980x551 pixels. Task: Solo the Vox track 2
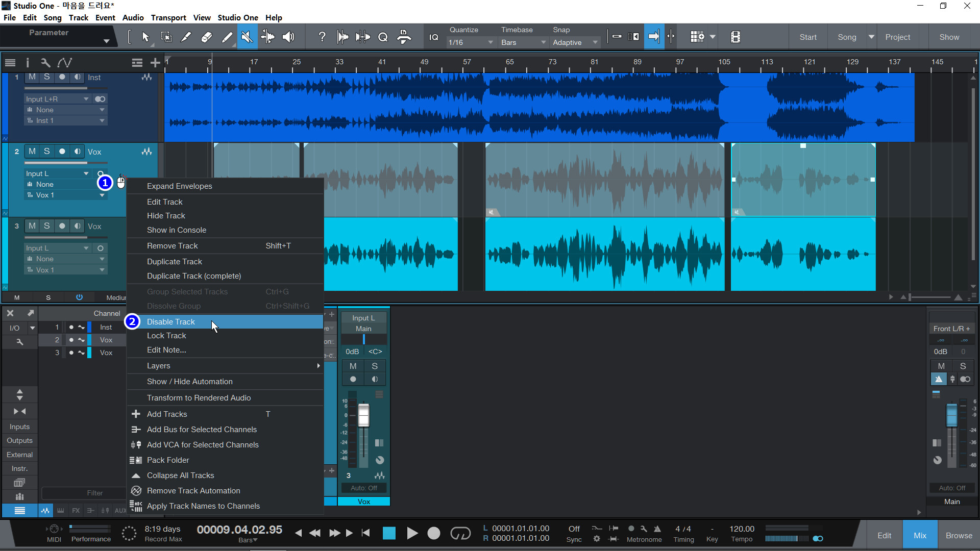click(46, 152)
